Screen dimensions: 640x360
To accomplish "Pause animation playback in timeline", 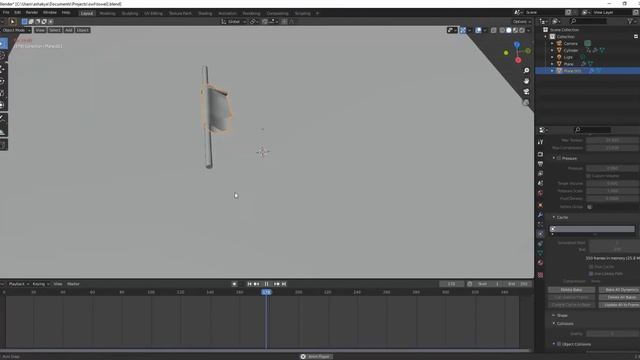I will (267, 284).
